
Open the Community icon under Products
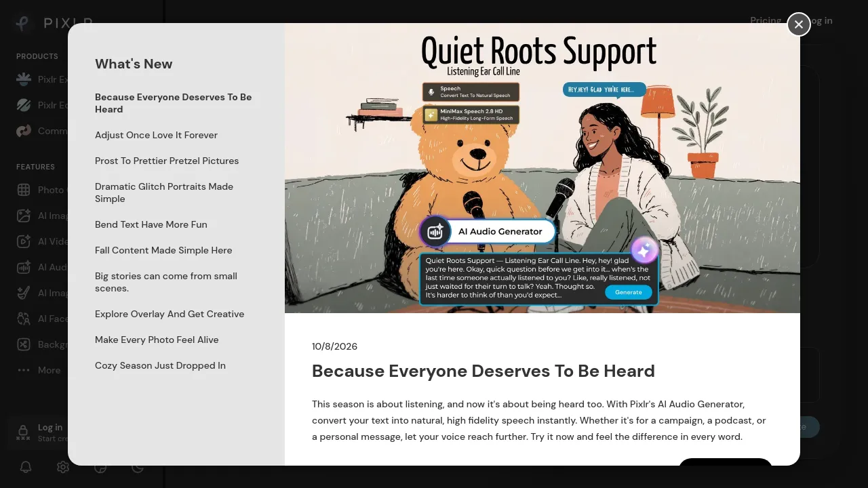click(x=24, y=131)
